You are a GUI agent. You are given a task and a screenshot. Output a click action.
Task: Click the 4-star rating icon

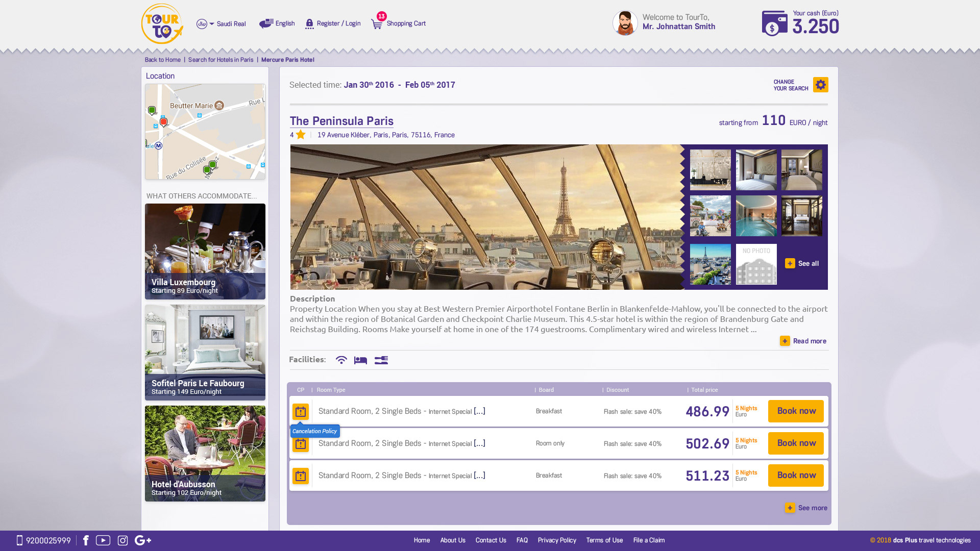[301, 135]
